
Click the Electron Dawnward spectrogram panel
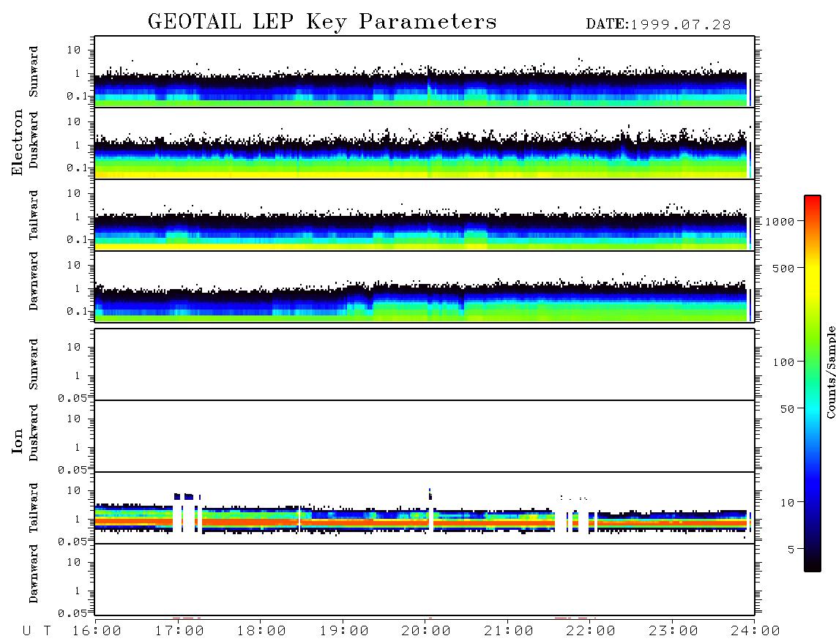425,286
